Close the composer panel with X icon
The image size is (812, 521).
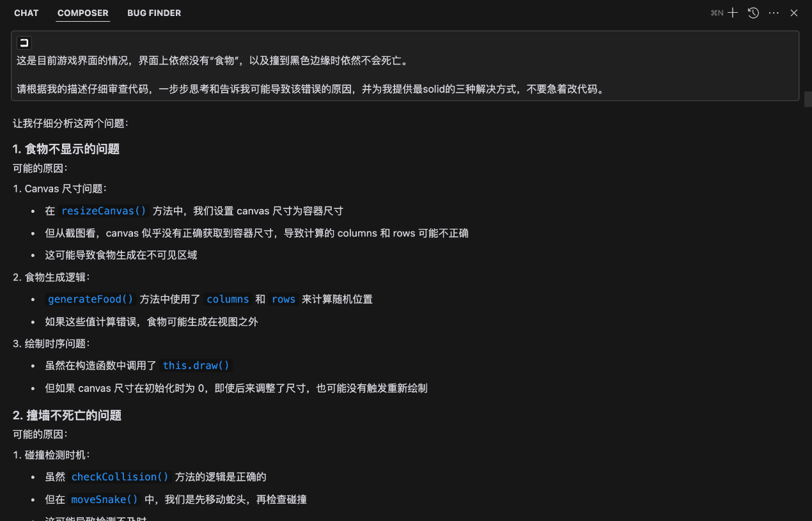coord(794,13)
